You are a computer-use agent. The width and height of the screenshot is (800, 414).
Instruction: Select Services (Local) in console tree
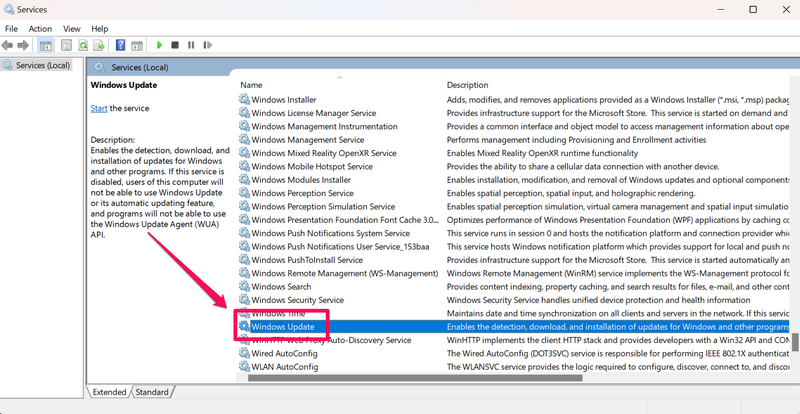point(37,66)
